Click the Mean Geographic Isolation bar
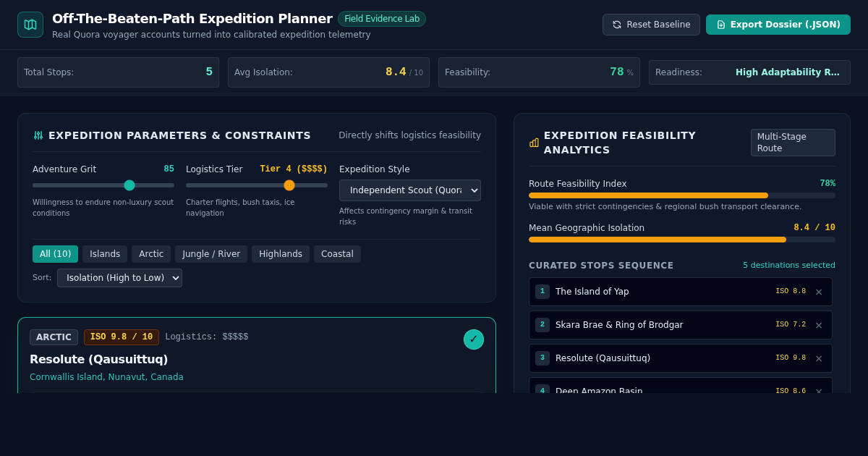This screenshot has width=868, height=456. tap(682, 240)
